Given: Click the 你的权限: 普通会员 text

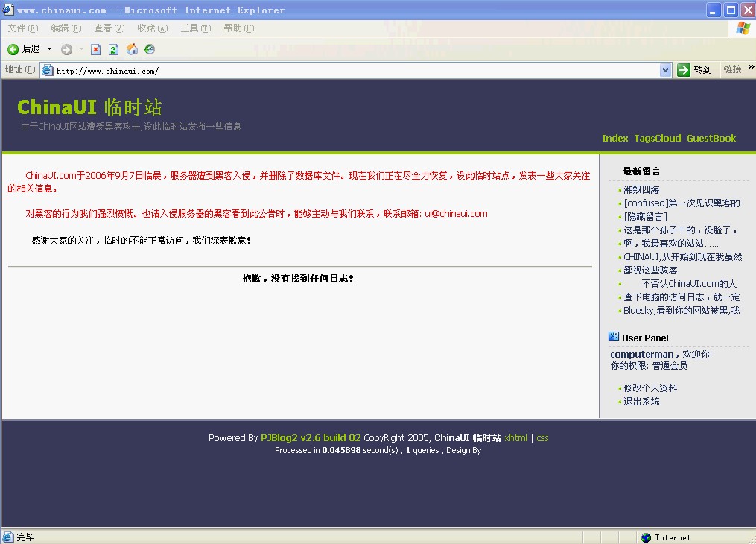Looking at the screenshot, I should pos(649,366).
